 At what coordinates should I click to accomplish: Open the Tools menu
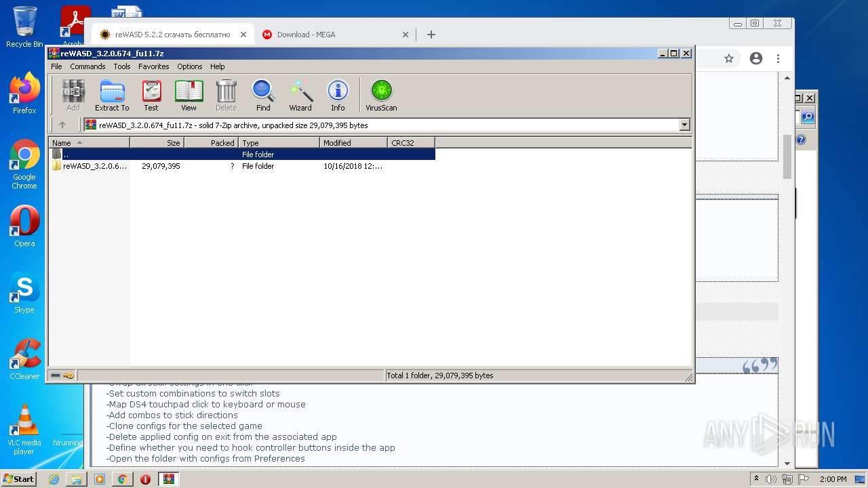[x=122, y=66]
